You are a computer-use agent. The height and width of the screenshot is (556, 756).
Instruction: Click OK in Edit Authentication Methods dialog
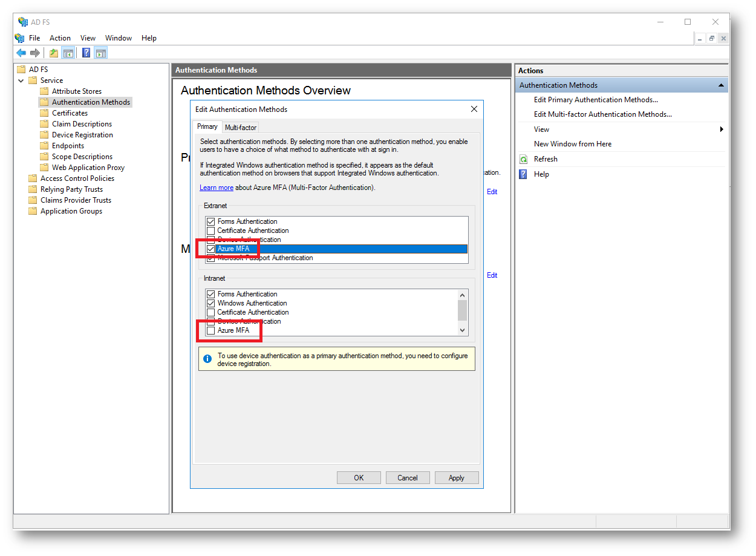click(359, 478)
